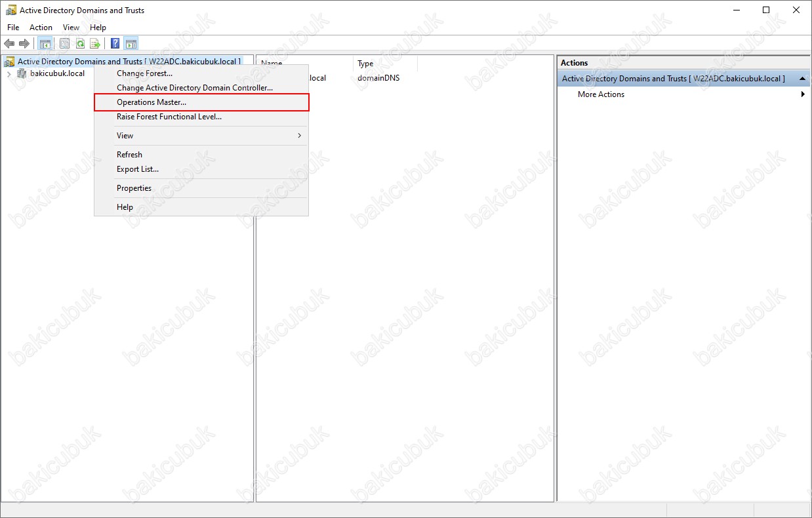Viewport: 812px width, 518px height.
Task: Click the bakicubuk.local domain icon in tree
Action: 22,73
